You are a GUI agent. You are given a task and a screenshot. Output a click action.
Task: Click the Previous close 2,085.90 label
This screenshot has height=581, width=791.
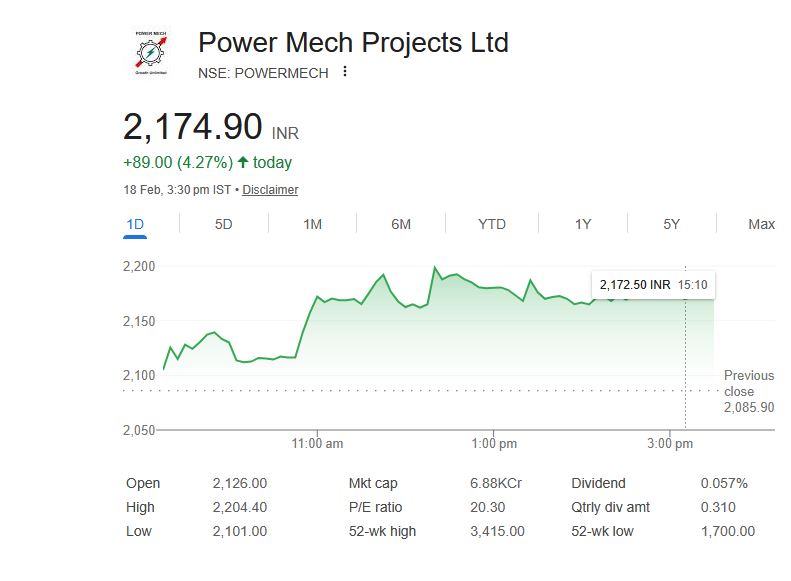pos(749,391)
